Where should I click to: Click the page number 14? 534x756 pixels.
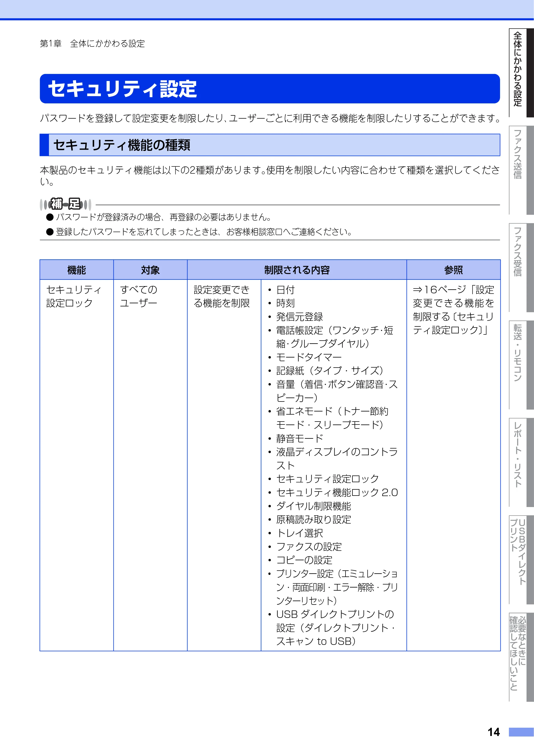click(493, 732)
